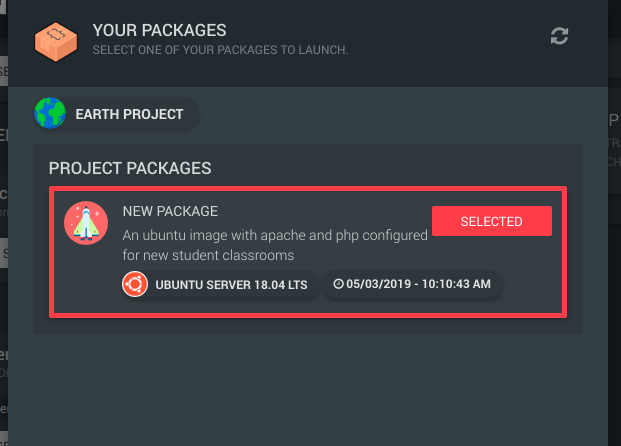Click the NEW PACKAGE title

(170, 211)
